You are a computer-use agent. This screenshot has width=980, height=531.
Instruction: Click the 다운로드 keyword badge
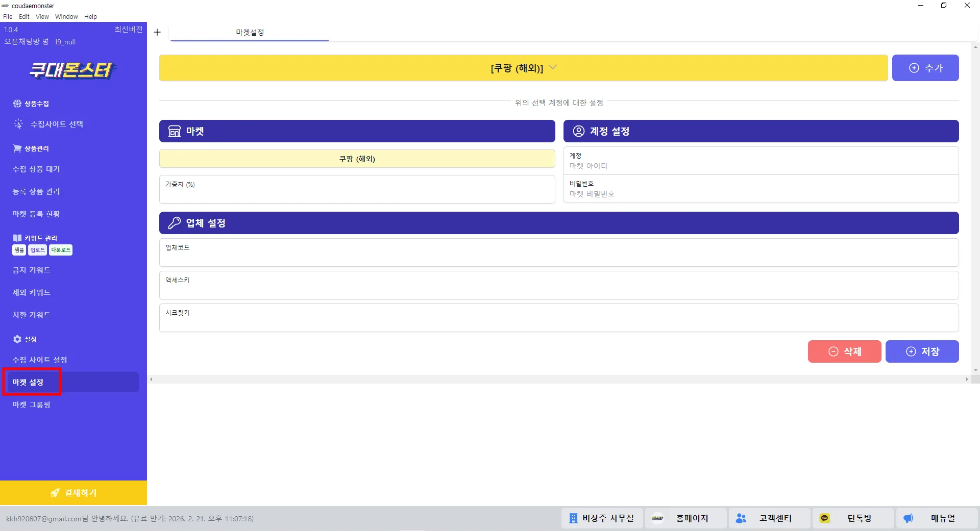[x=61, y=250]
